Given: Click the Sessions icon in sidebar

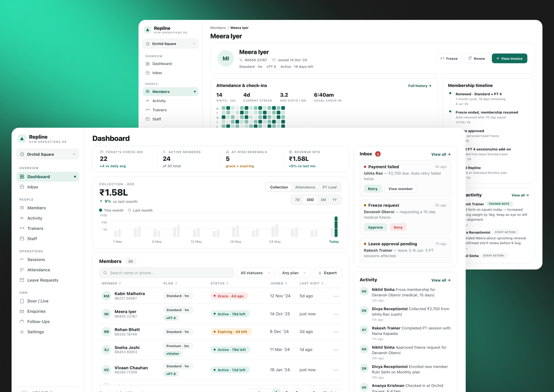Looking at the screenshot, I should tap(22, 259).
